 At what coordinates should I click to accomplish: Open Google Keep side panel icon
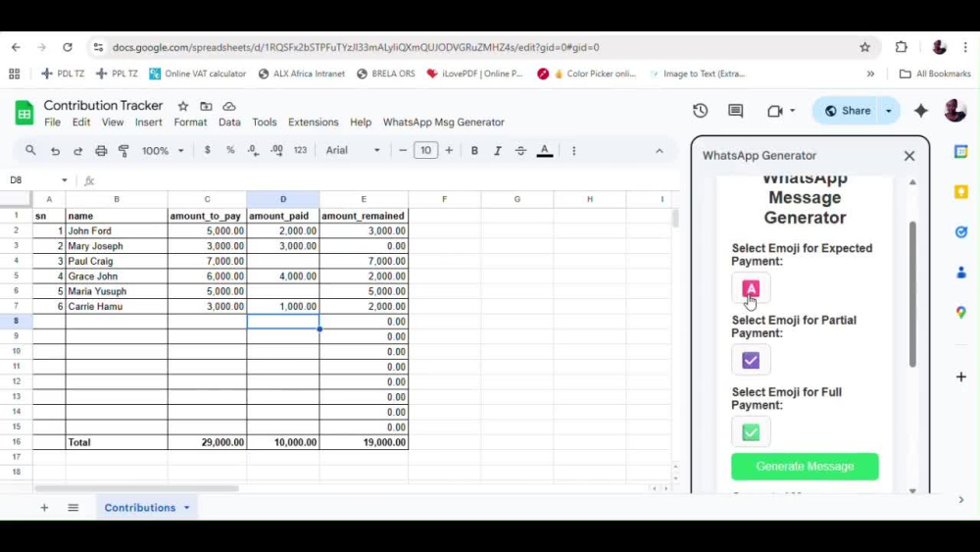click(x=961, y=192)
